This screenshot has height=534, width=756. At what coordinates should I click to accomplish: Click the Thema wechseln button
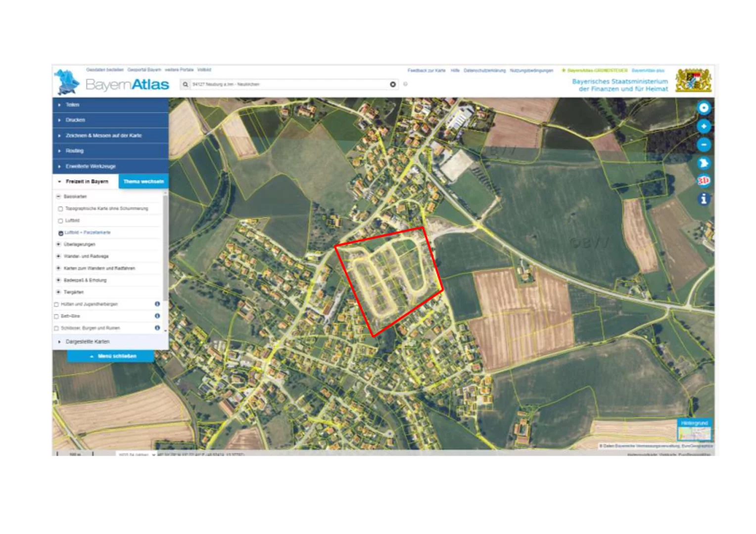(x=143, y=181)
